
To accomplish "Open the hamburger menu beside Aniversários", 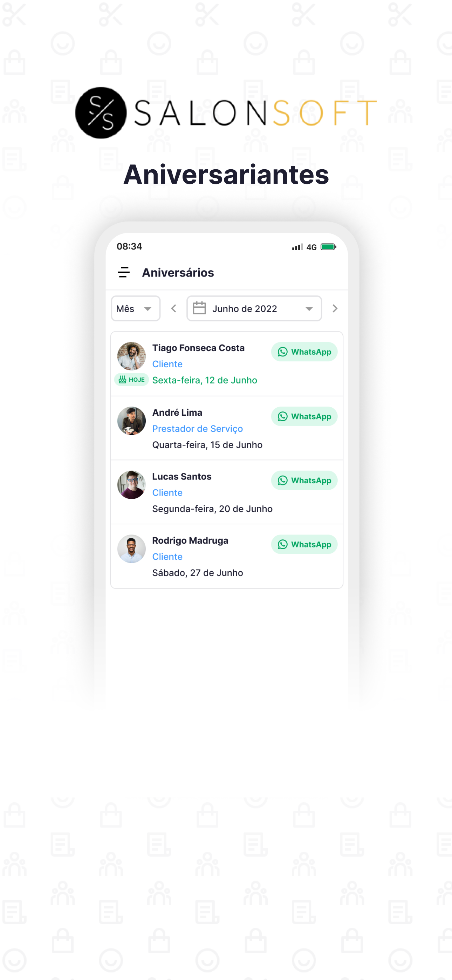I will pyautogui.click(x=124, y=272).
